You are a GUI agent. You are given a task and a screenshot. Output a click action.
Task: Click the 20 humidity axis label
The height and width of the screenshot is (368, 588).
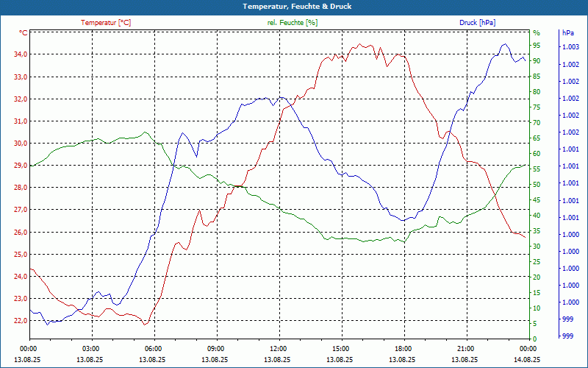click(537, 277)
